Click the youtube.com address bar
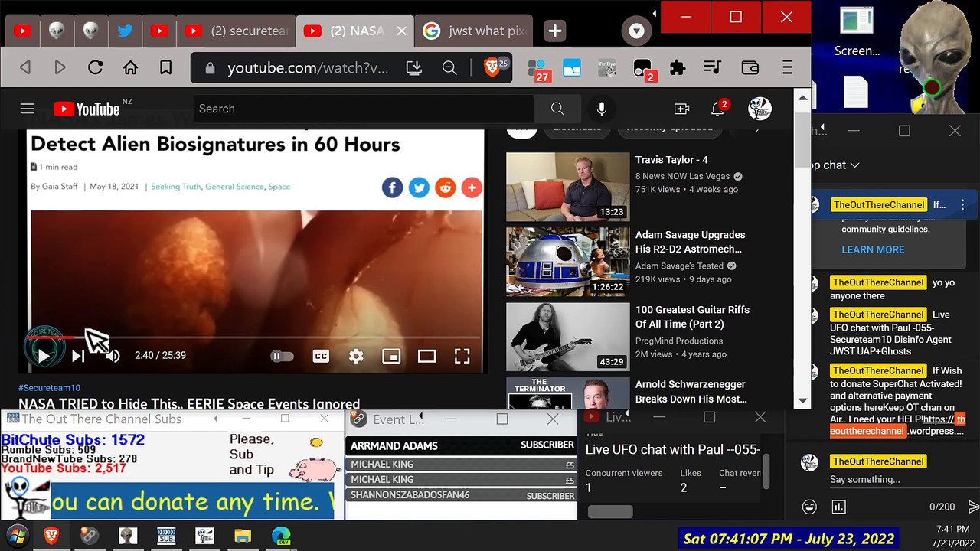Viewport: 980px width, 551px height. pos(308,68)
